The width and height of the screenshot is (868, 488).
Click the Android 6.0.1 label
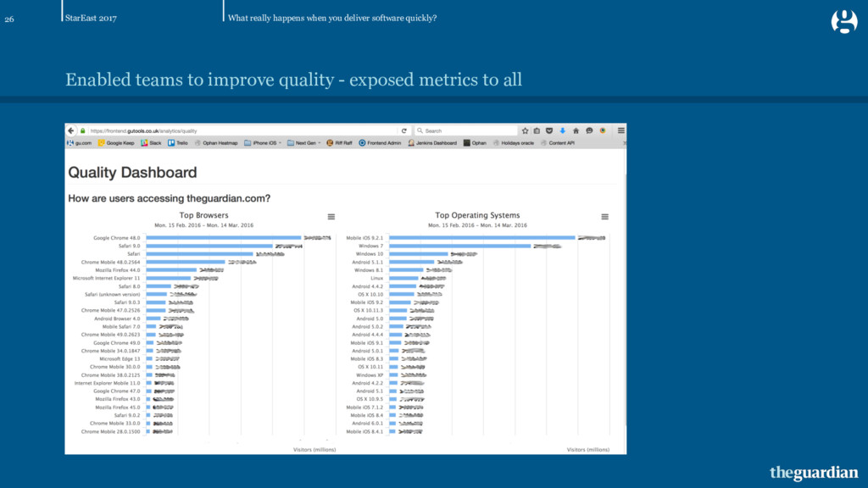click(368, 424)
